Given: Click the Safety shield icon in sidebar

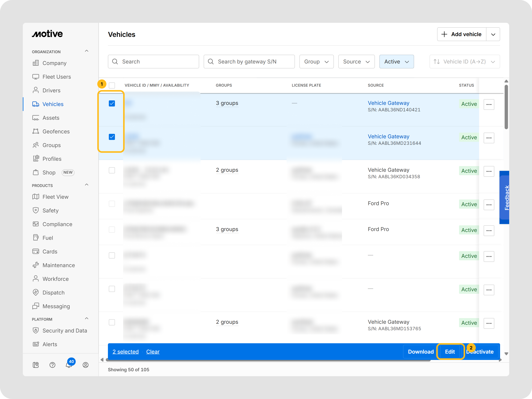Looking at the screenshot, I should (x=36, y=211).
